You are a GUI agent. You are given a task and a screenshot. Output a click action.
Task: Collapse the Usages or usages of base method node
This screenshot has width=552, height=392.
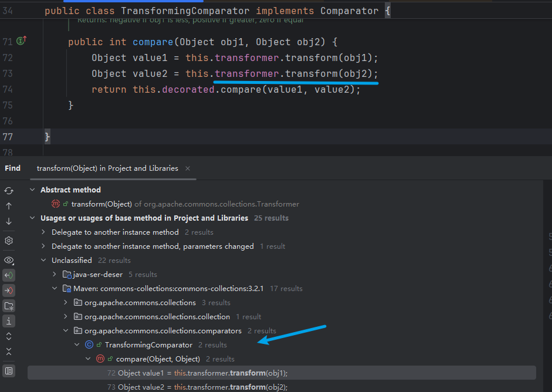32,218
